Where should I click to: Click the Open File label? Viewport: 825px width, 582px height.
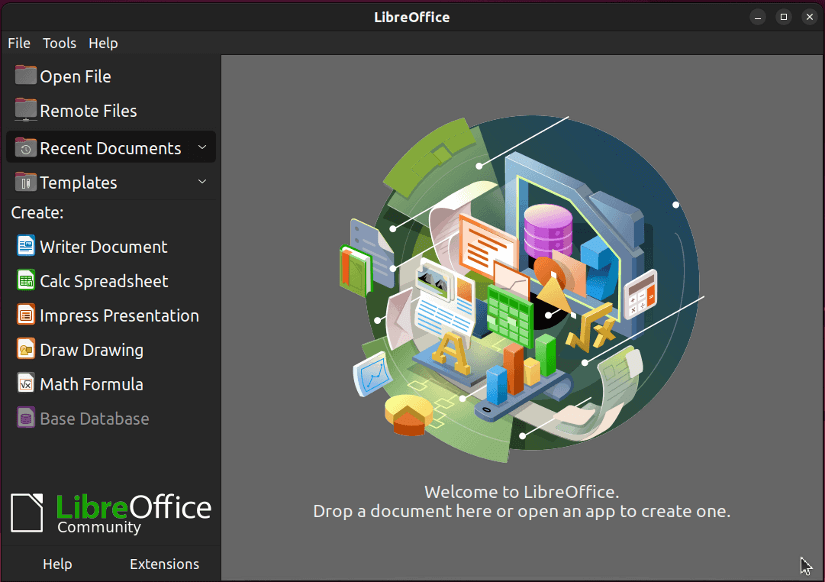[75, 76]
